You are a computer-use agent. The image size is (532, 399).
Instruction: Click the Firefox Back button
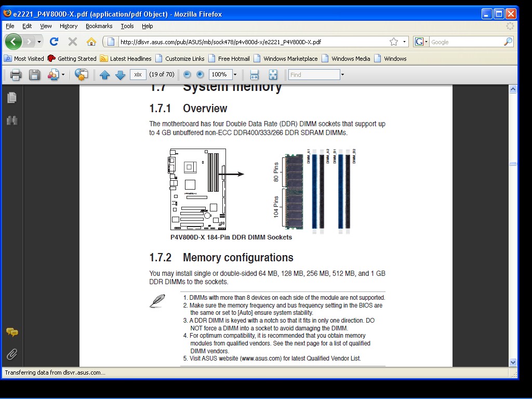(13, 42)
